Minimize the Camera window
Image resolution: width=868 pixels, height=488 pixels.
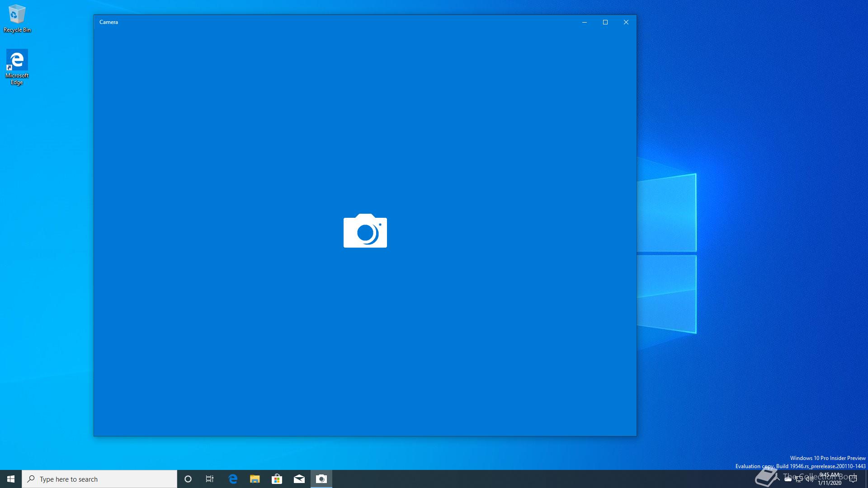point(585,22)
